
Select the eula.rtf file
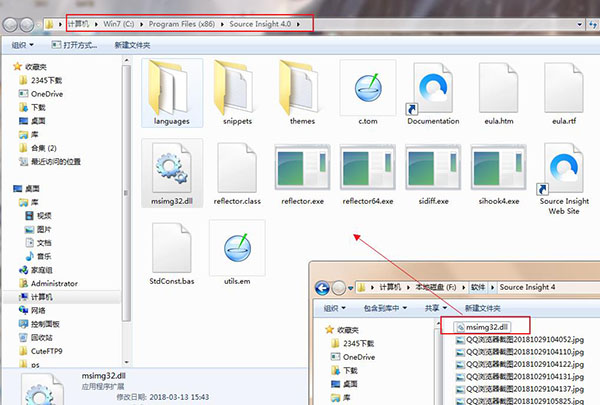point(564,93)
